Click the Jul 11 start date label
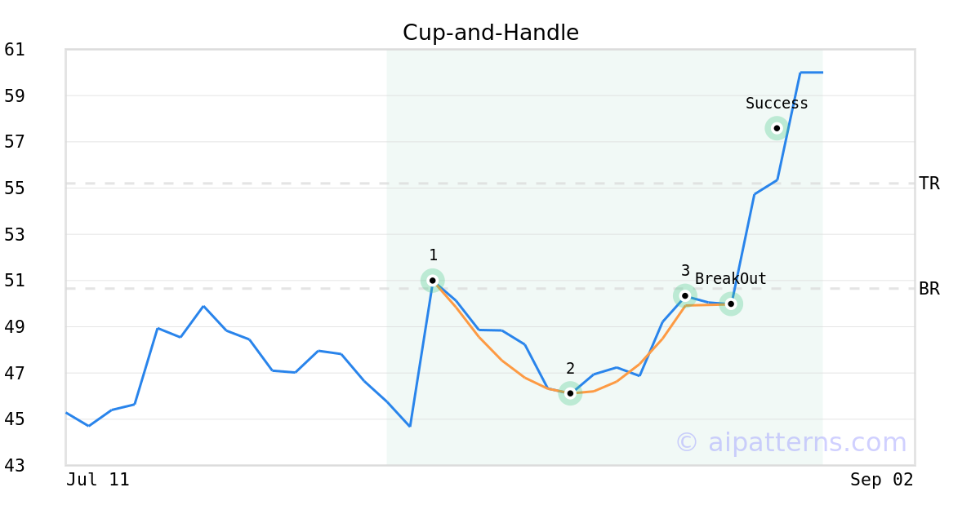 tap(98, 480)
